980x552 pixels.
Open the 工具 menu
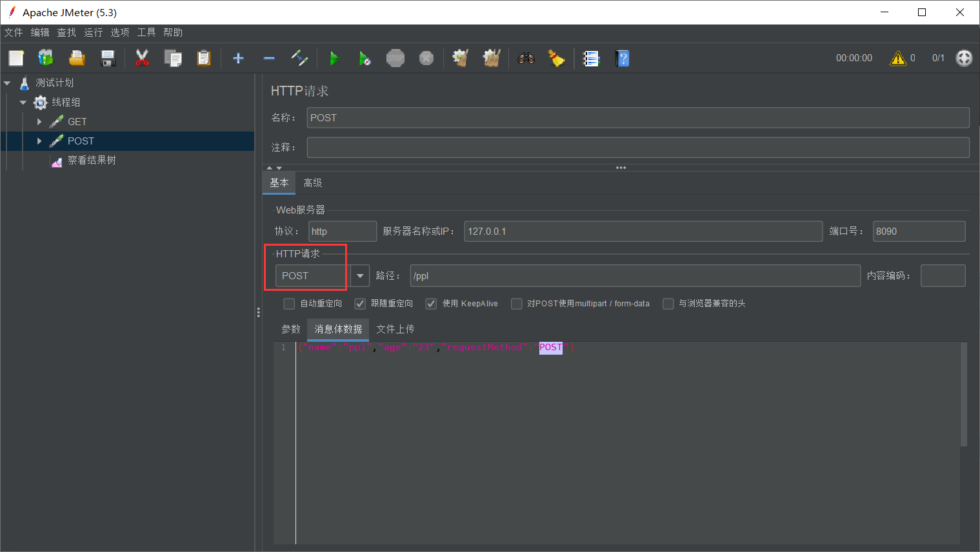(x=146, y=32)
